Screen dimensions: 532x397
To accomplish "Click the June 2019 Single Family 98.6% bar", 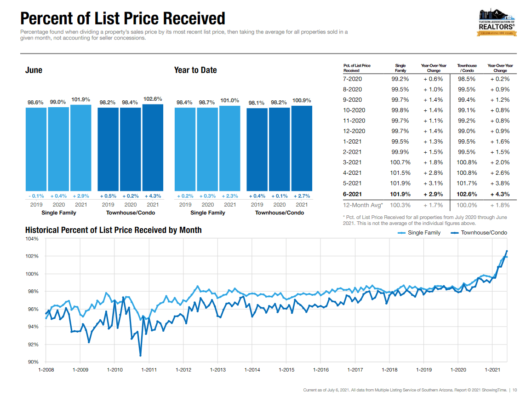I will coord(36,147).
